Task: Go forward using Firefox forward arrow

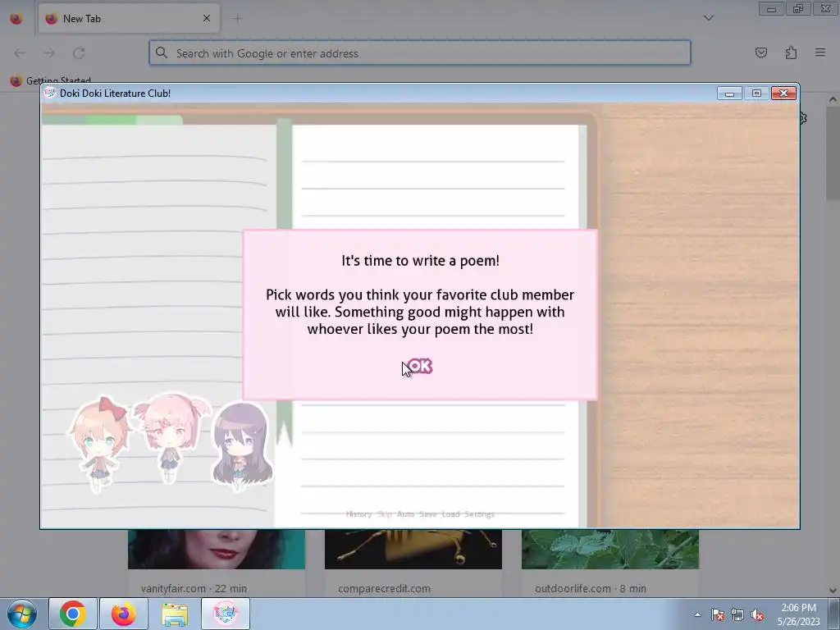Action: [49, 53]
